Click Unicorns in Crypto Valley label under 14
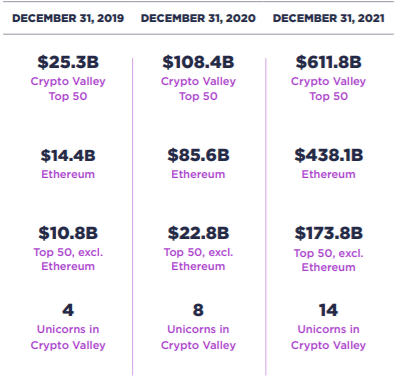398x383 pixels. [329, 337]
